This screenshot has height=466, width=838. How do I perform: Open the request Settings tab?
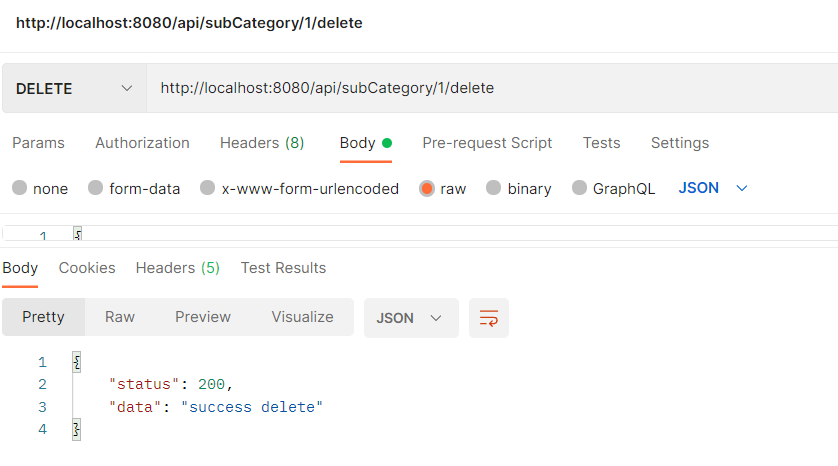pyautogui.click(x=680, y=143)
